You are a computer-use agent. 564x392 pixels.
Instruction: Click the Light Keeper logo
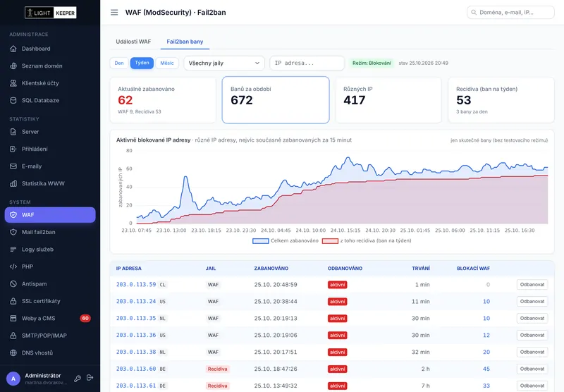[x=50, y=13]
